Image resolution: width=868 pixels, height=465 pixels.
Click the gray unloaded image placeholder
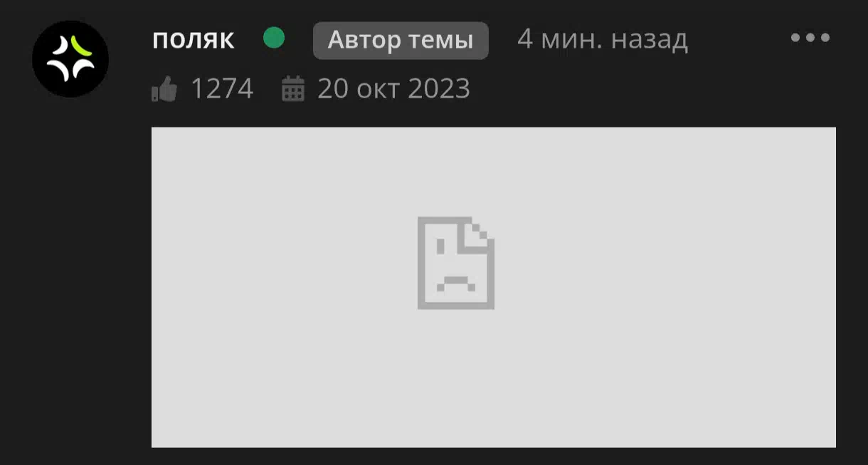(494, 288)
